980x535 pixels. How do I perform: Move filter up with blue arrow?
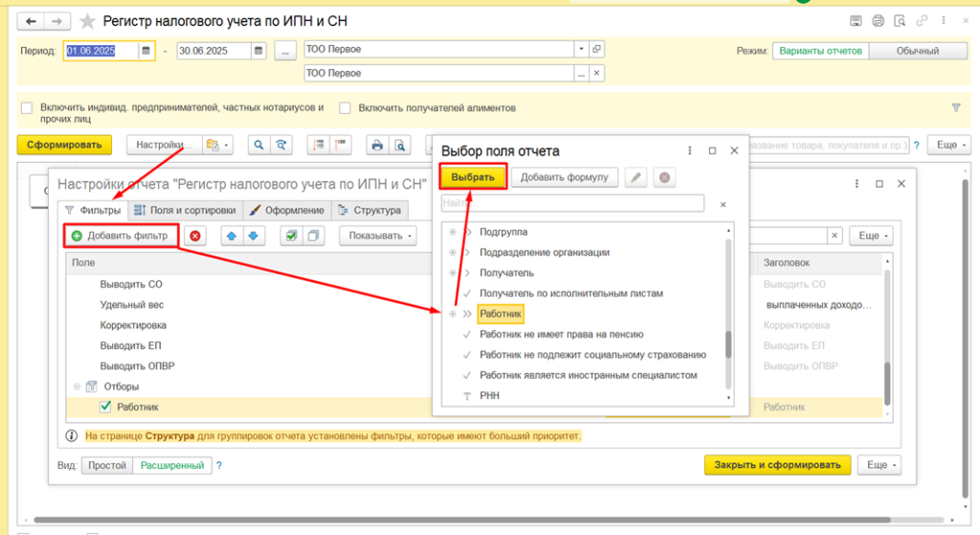point(232,235)
